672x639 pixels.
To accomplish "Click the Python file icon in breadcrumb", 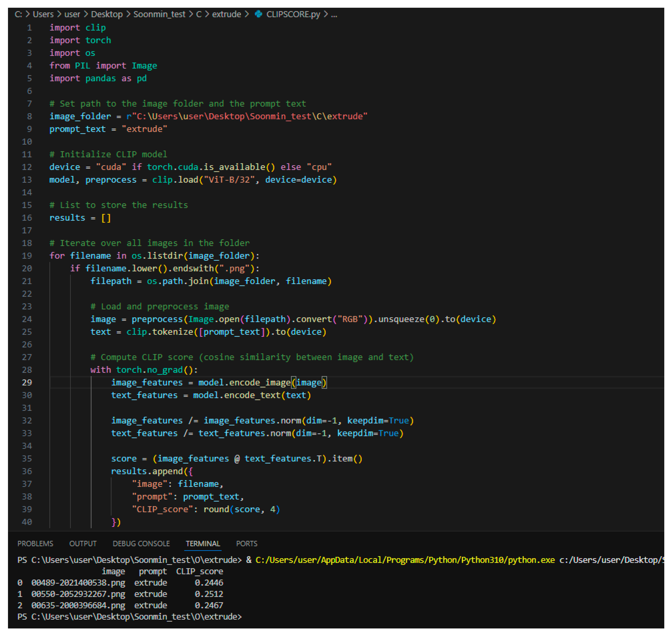I will click(x=258, y=14).
